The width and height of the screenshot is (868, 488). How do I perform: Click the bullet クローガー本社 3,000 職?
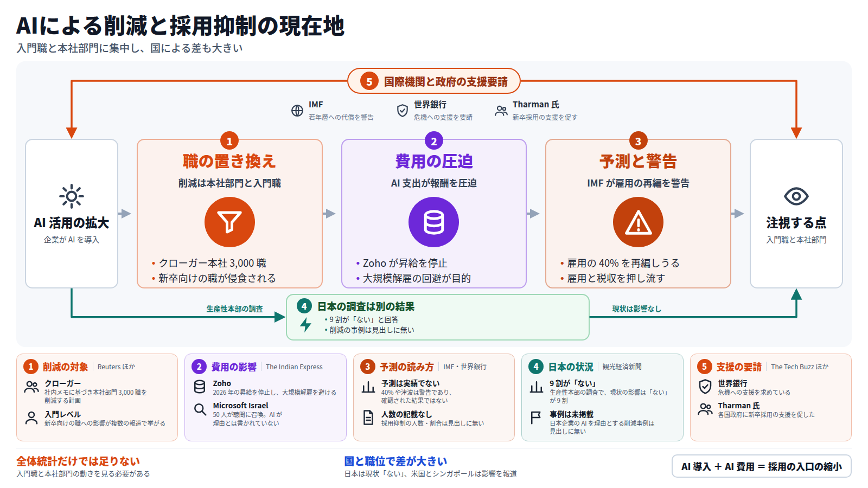pyautogui.click(x=209, y=264)
